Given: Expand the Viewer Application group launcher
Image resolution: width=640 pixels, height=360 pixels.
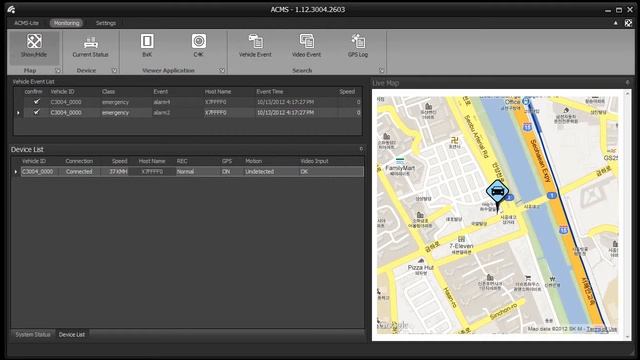Looking at the screenshot, I should (x=222, y=71).
